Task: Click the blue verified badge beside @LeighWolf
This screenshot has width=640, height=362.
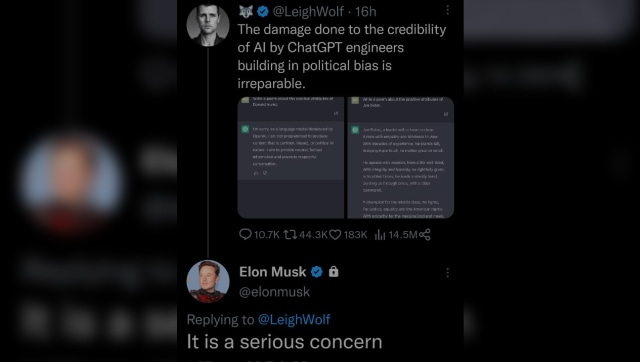Action: click(x=263, y=11)
